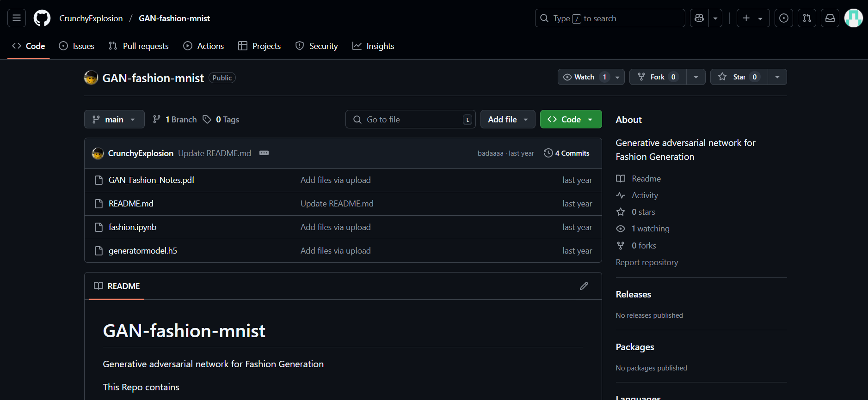Viewport: 868px width, 400px height.
Task: Open the GAN_Fashion_Notes.pdf file
Action: click(x=151, y=180)
